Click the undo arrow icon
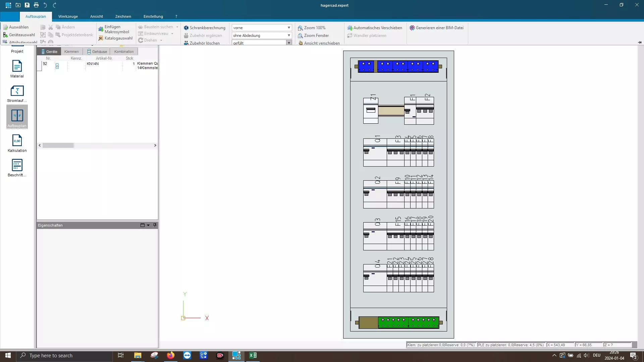Viewport: 644px width, 362px height. 45,5
